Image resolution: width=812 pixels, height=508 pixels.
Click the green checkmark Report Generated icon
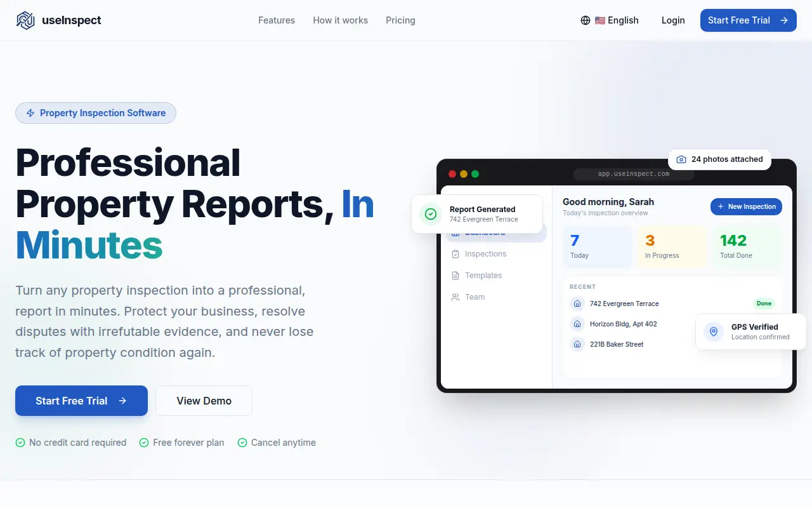431,214
